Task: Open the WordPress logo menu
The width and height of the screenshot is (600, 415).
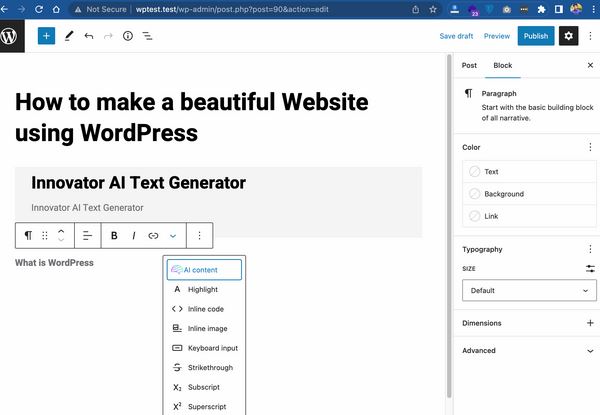Action: 9,36
